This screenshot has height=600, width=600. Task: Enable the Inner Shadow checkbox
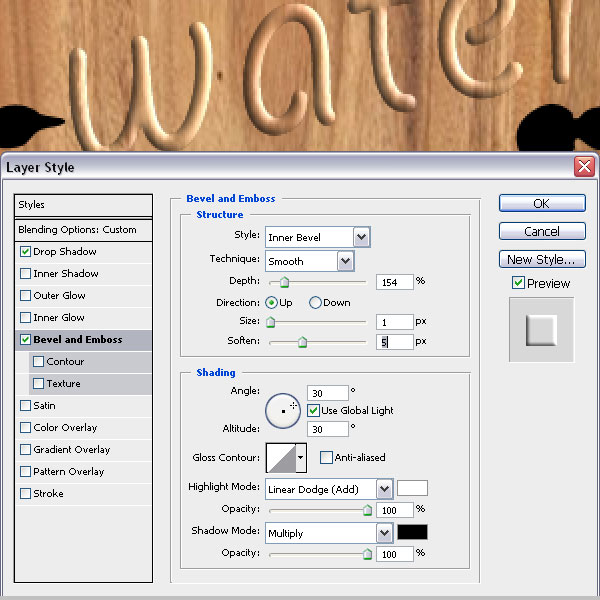[25, 274]
